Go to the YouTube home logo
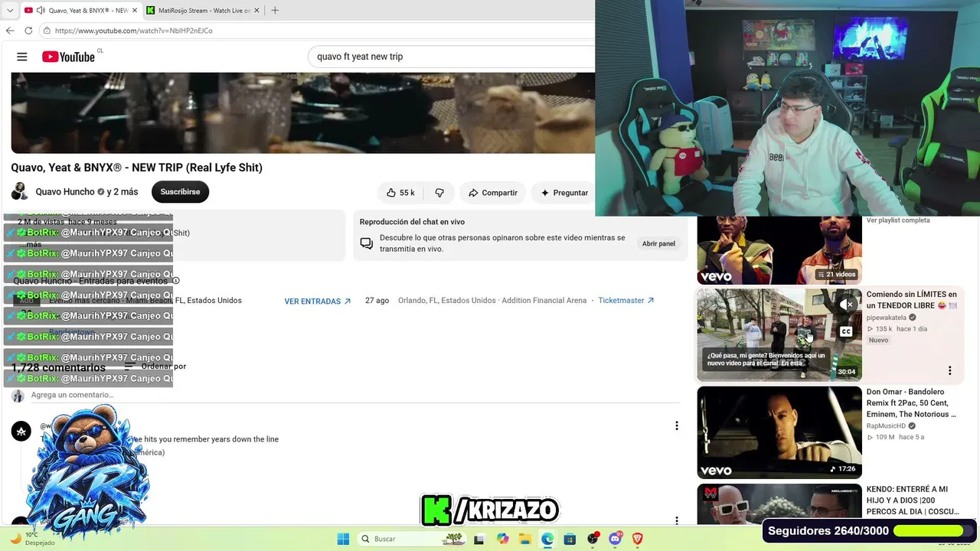980x551 pixels. coord(68,57)
